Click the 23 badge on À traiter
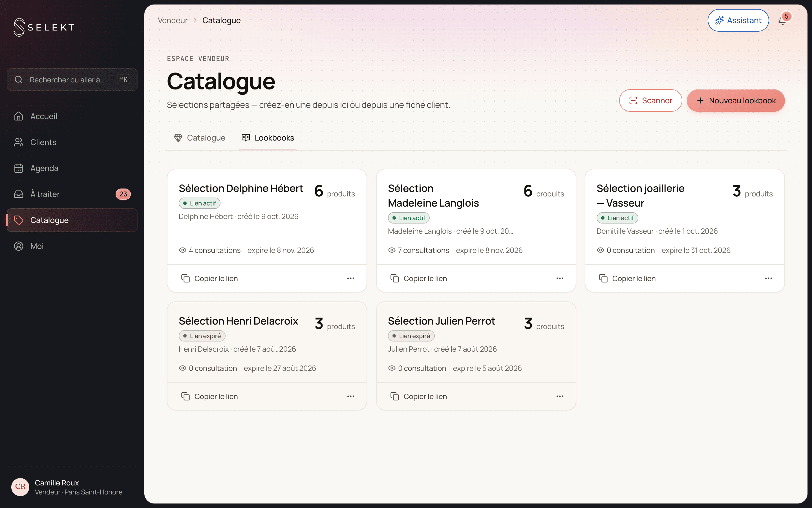 pyautogui.click(x=123, y=194)
